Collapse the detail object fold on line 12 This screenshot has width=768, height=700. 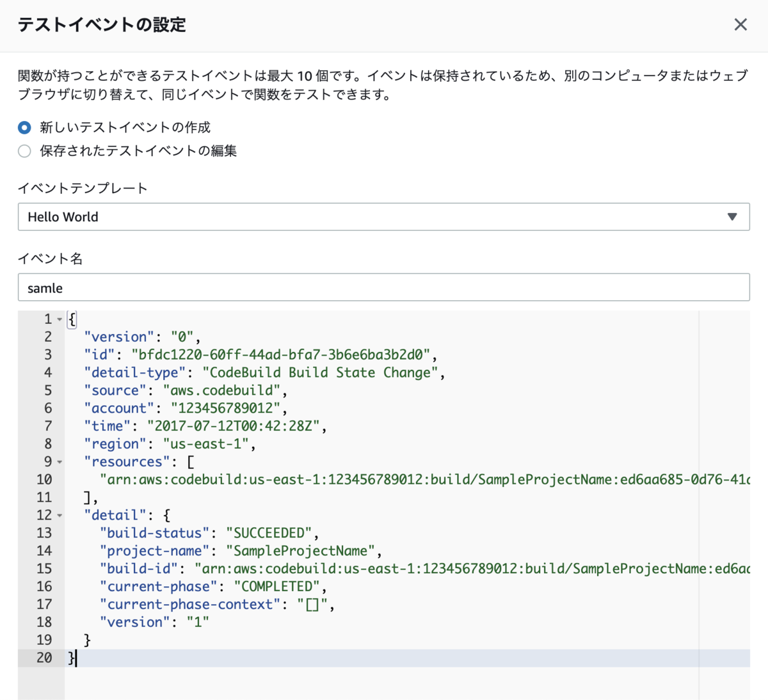point(60,516)
